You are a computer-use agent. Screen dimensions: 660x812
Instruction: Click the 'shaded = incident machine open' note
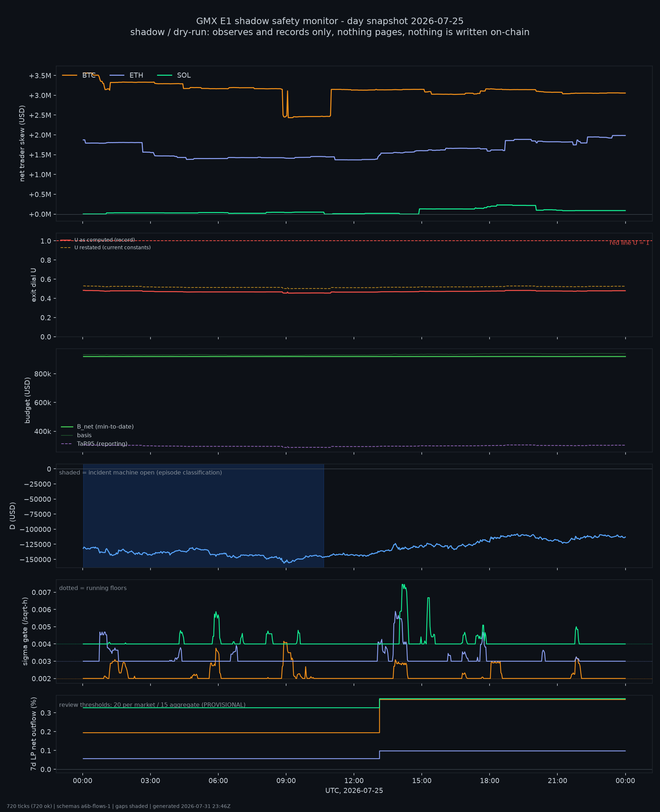click(x=140, y=472)
